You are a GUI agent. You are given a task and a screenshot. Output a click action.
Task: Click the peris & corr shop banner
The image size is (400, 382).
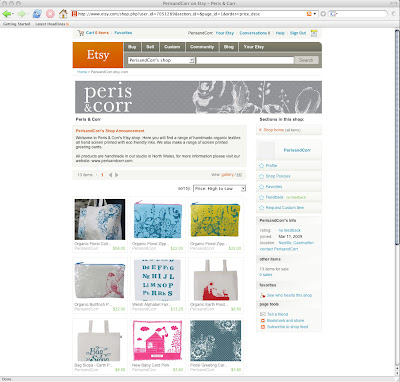(198, 97)
